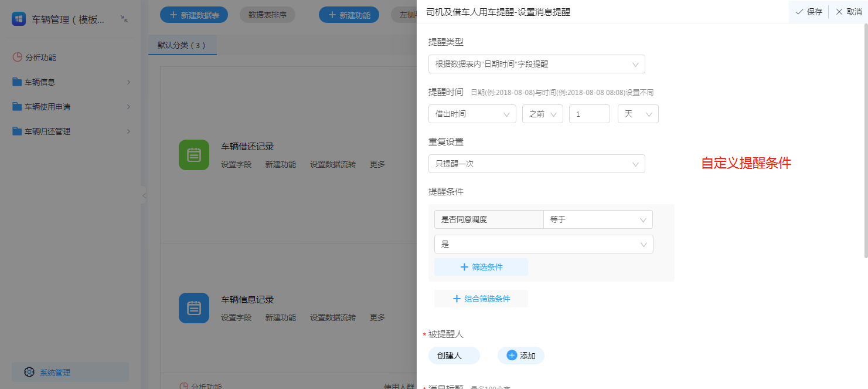The height and width of the screenshot is (389, 868).
Task: Click the 新建数据表 button
Action: [x=194, y=15]
